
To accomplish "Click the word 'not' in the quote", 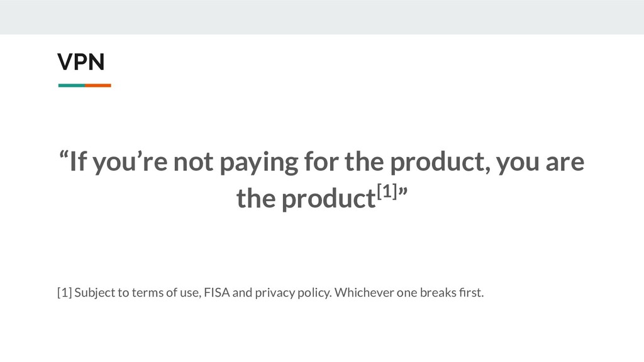I will tap(194, 162).
